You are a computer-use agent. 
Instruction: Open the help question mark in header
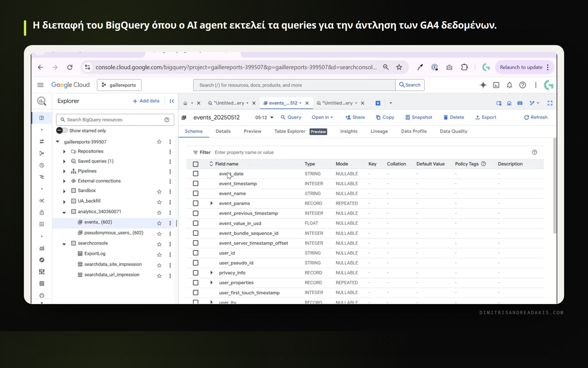[x=522, y=85]
